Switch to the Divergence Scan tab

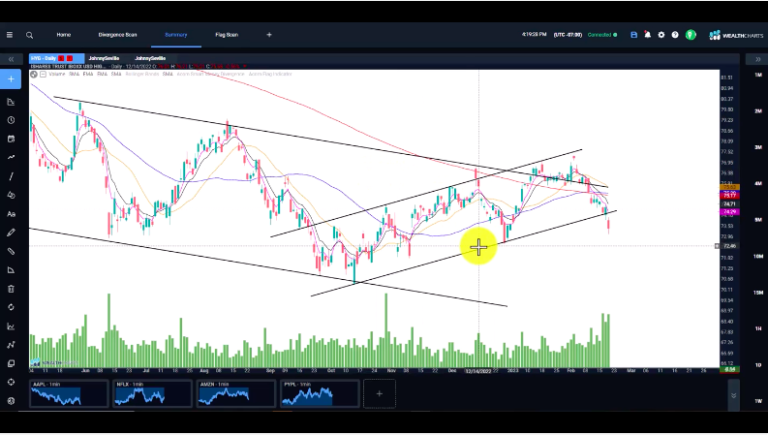click(x=119, y=35)
